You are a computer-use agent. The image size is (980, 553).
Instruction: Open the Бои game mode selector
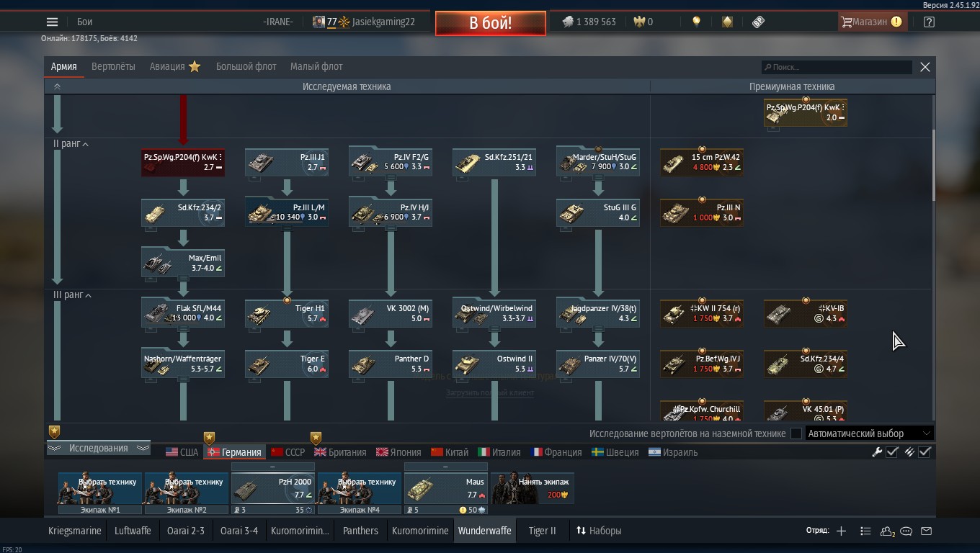[x=84, y=22]
